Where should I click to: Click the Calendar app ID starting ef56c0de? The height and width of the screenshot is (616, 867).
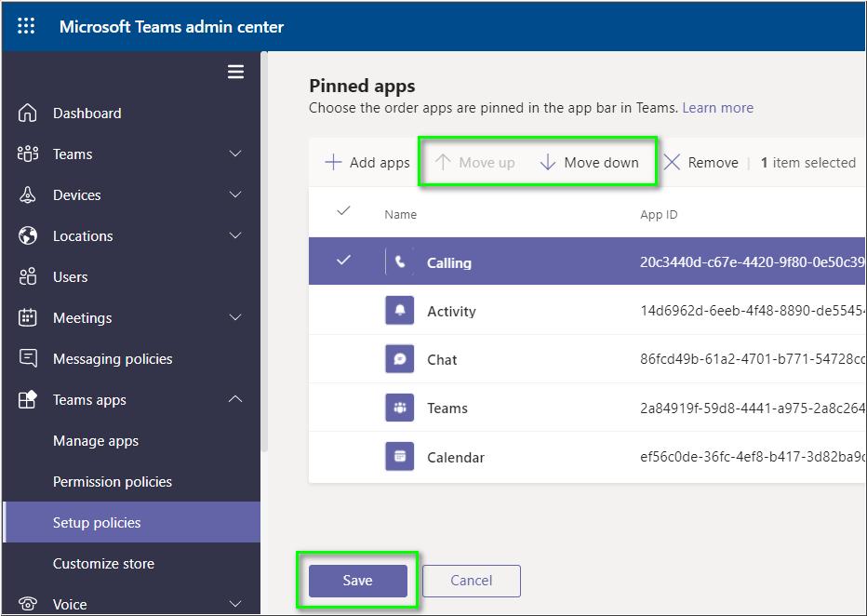click(752, 457)
